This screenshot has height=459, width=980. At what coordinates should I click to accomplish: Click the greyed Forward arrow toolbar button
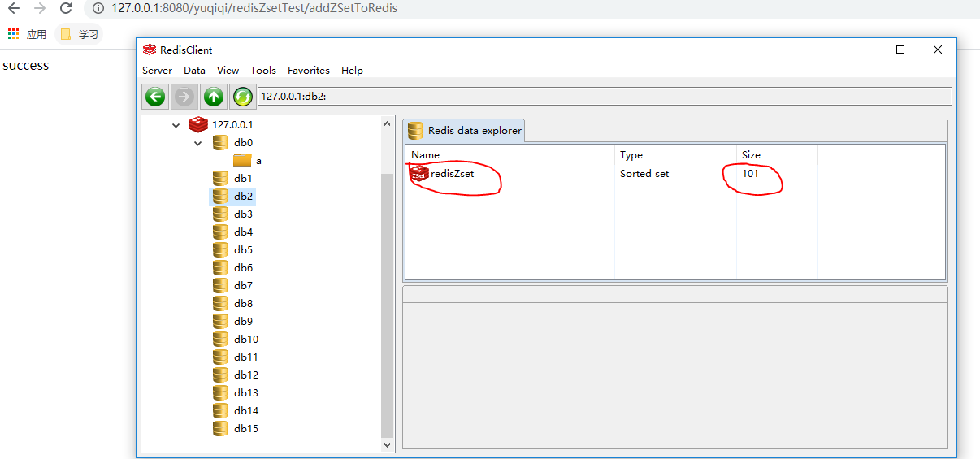click(x=184, y=97)
